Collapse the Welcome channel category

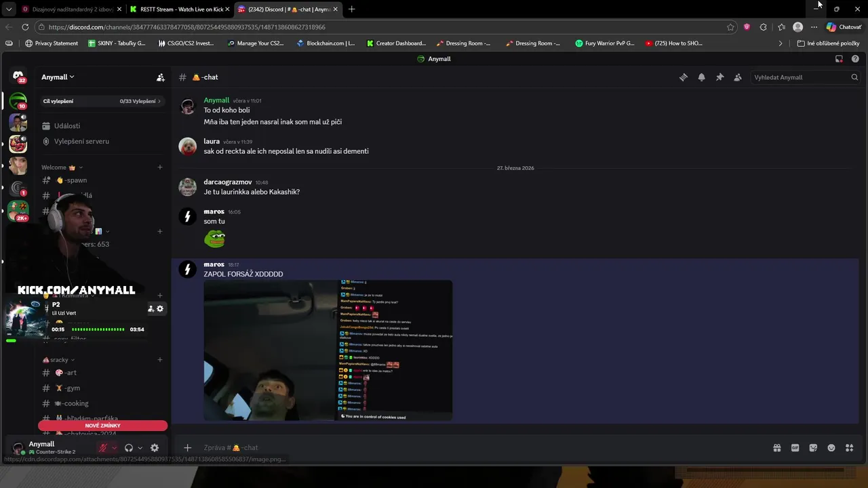(x=62, y=167)
